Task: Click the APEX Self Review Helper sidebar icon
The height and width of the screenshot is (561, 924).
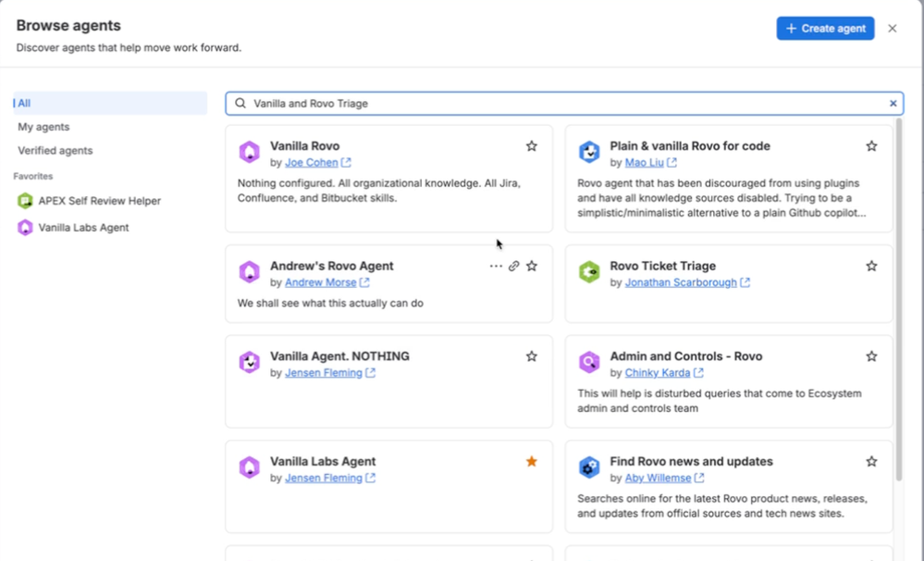Action: click(x=25, y=201)
